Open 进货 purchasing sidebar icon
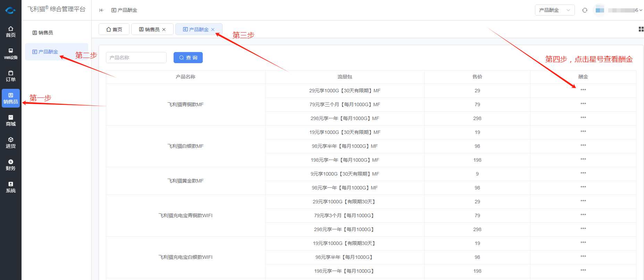 tap(11, 143)
